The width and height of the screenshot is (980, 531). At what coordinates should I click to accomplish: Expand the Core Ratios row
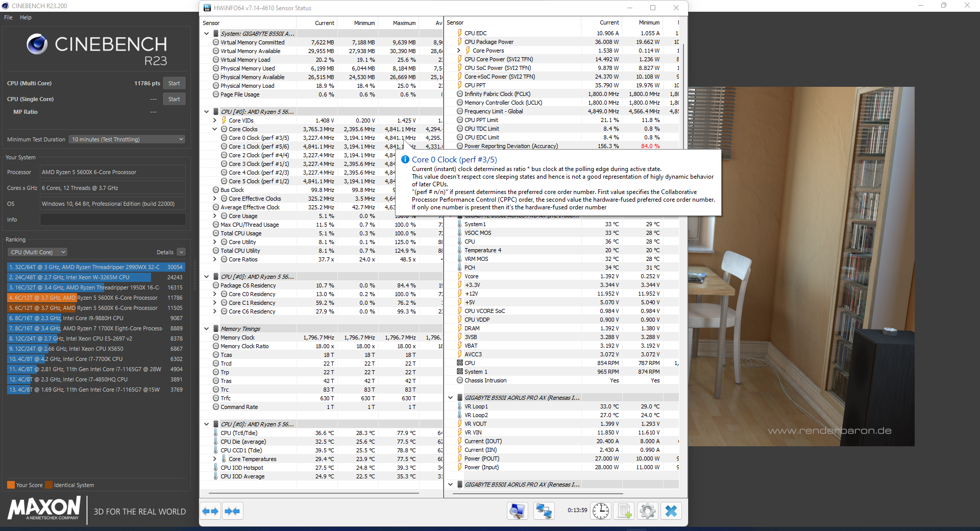[215, 259]
